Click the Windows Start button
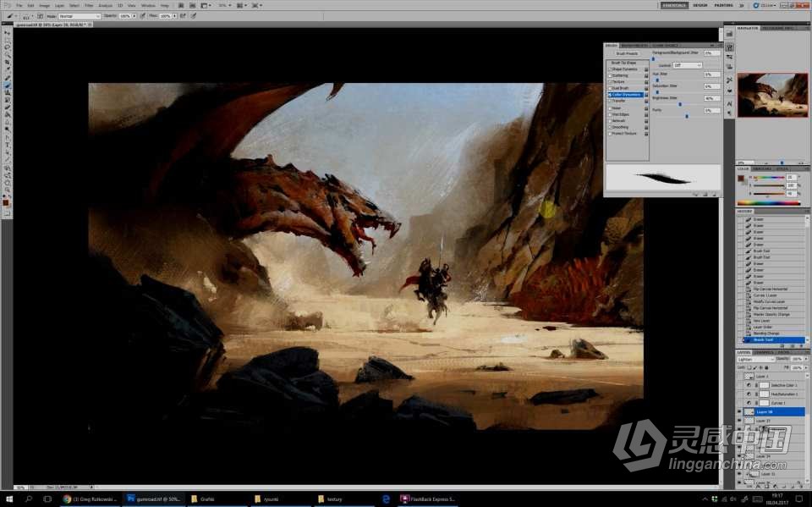The image size is (812, 507). [8, 499]
